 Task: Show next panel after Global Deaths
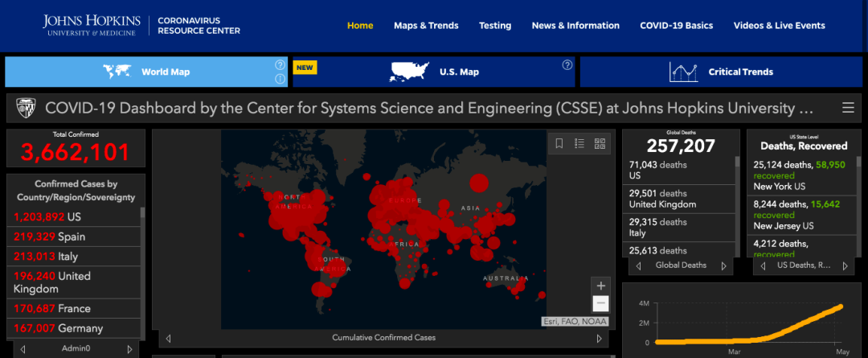pos(723,266)
